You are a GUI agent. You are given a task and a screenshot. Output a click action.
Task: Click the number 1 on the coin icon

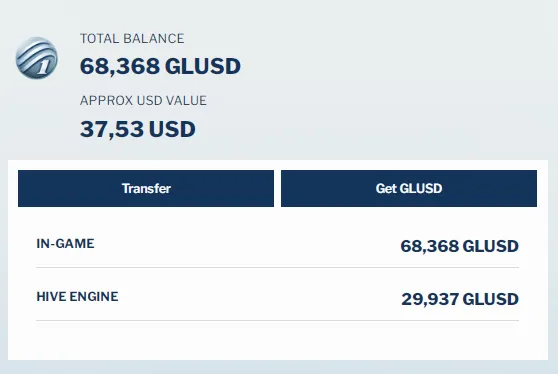44,67
